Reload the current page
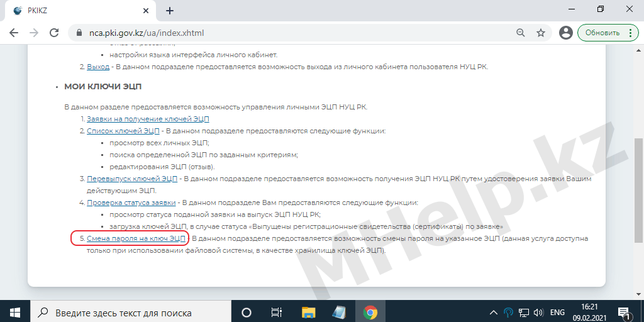This screenshot has height=322, width=644. pos(54,33)
